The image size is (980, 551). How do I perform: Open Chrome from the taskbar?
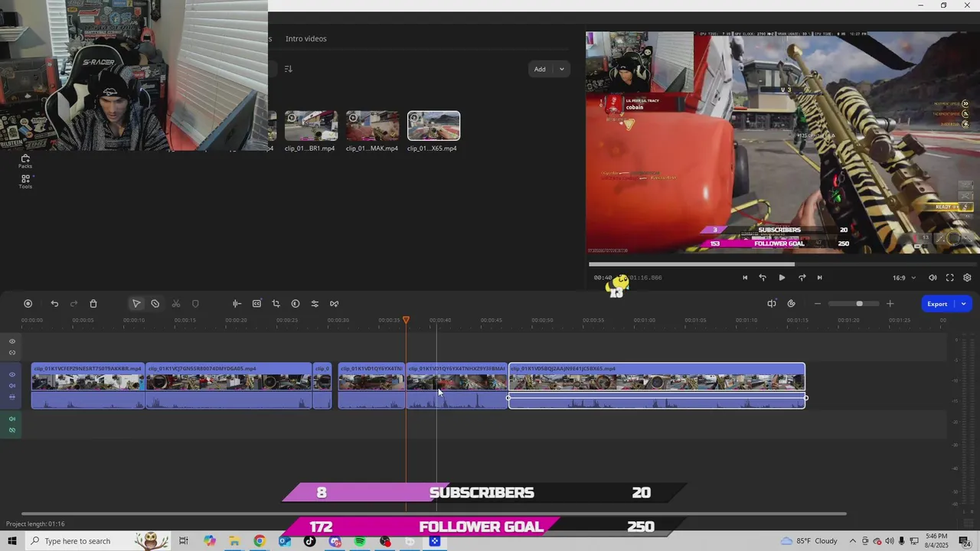[260, 541]
